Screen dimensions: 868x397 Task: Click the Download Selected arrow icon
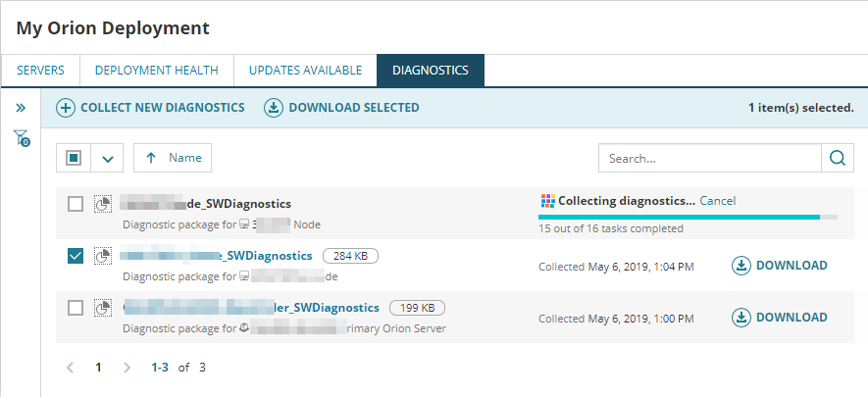click(x=273, y=108)
